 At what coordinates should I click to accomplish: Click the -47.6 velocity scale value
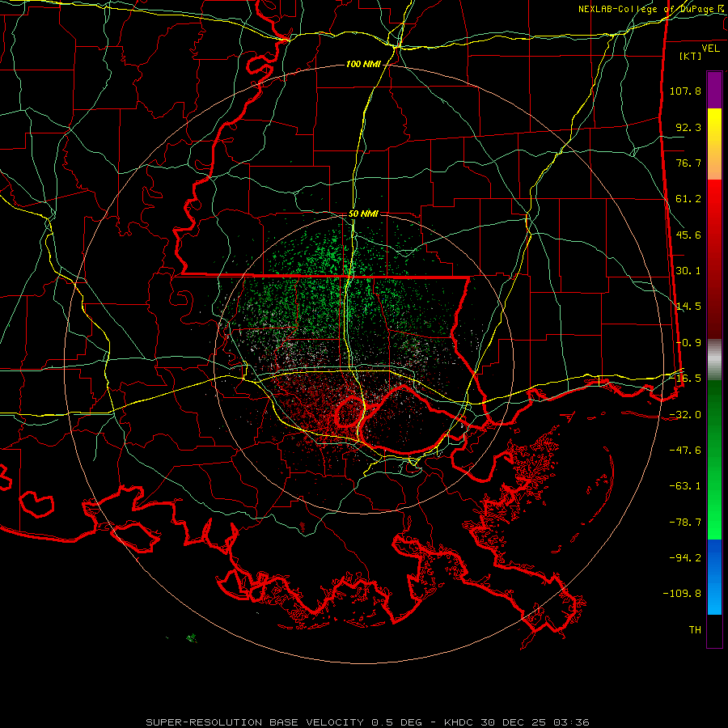[x=685, y=451]
